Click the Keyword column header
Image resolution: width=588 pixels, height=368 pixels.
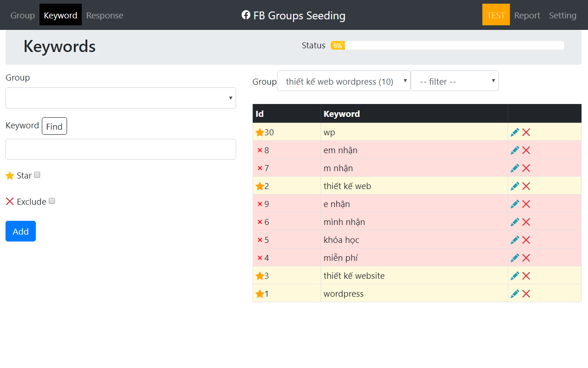(x=414, y=114)
